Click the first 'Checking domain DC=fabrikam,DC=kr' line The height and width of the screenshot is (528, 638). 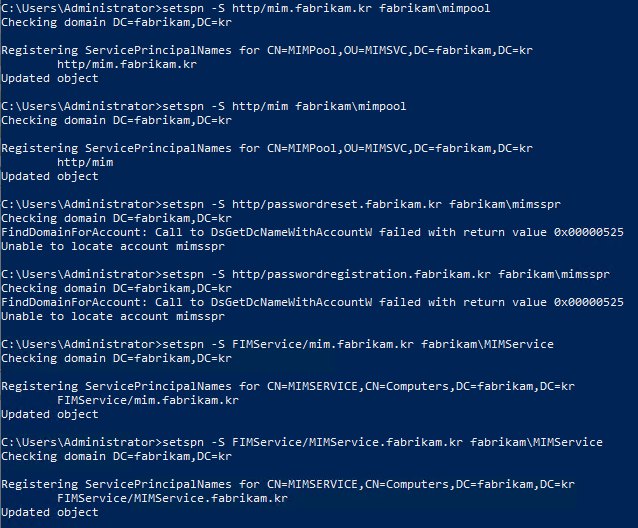[117, 22]
